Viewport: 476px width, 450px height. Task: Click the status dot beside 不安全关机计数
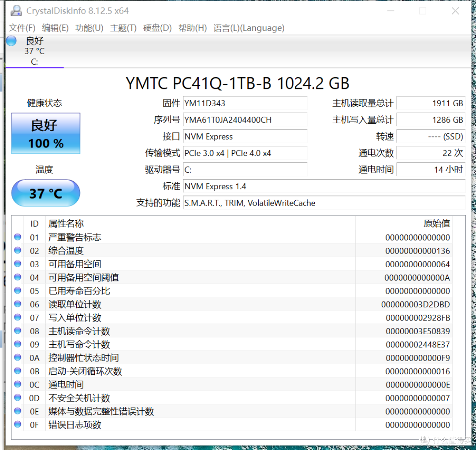[17, 398]
